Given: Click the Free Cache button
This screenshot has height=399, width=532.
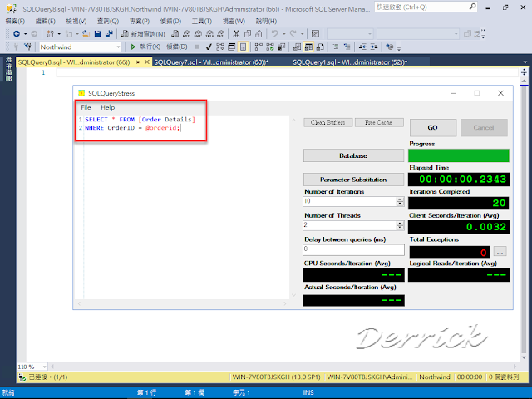Looking at the screenshot, I should point(379,122).
